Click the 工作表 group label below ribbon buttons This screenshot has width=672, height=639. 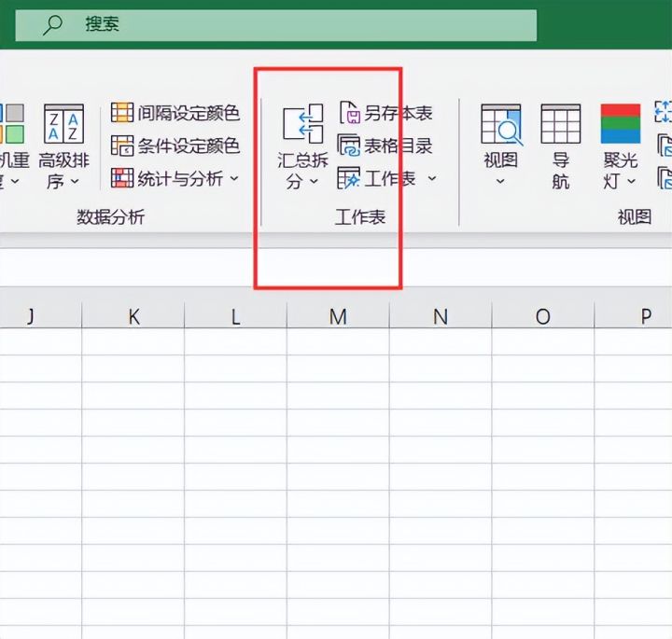pyautogui.click(x=360, y=217)
